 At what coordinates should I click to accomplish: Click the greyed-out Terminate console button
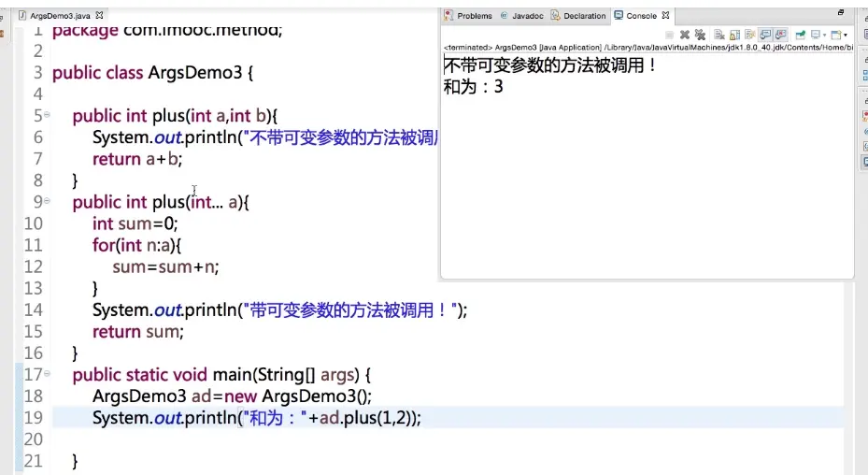tap(669, 35)
